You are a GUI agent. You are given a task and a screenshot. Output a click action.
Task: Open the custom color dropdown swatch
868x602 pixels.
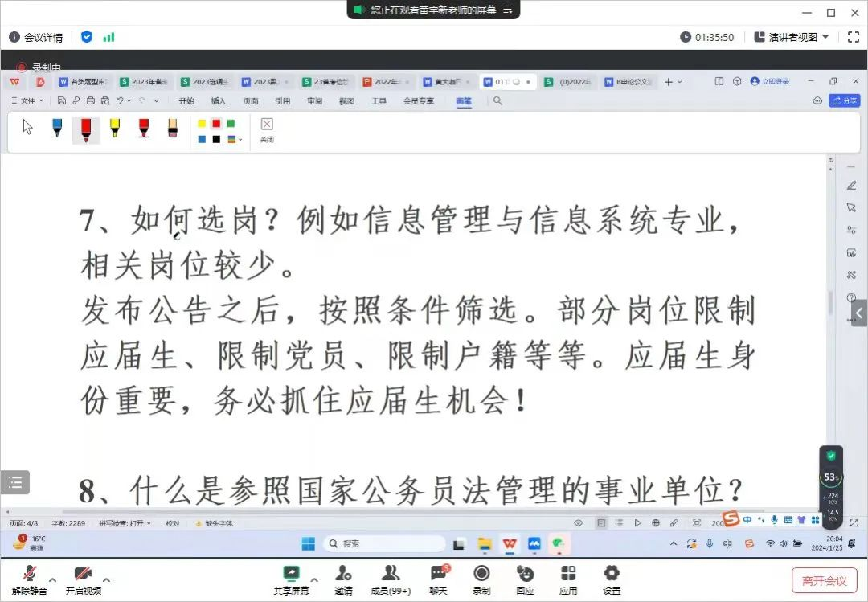click(x=234, y=139)
